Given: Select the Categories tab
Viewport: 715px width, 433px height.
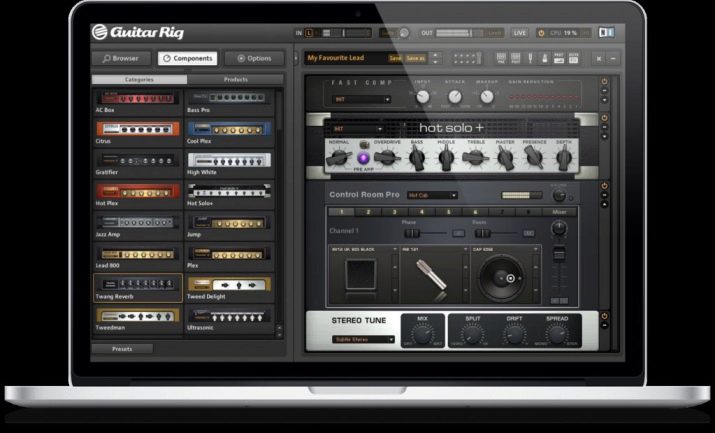Looking at the screenshot, I should tap(139, 79).
